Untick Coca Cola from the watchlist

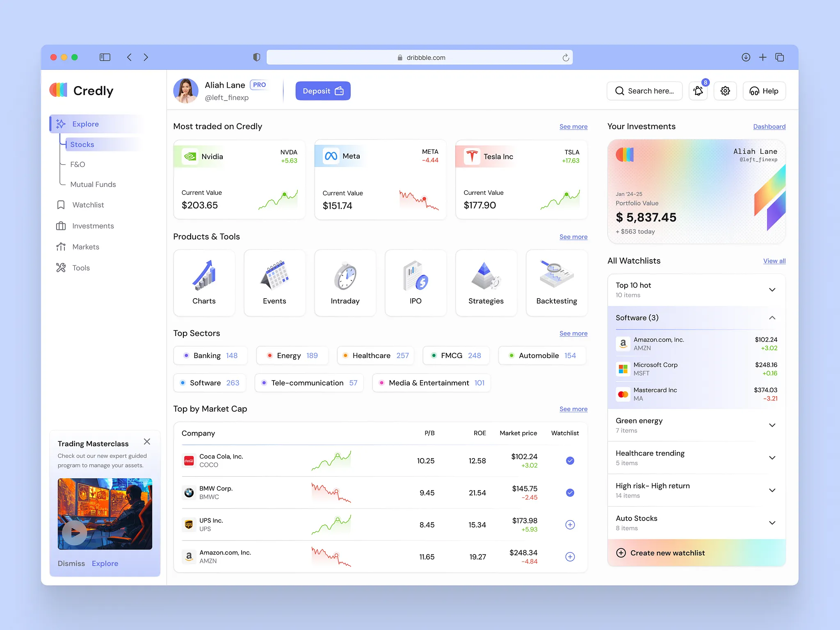(x=570, y=461)
